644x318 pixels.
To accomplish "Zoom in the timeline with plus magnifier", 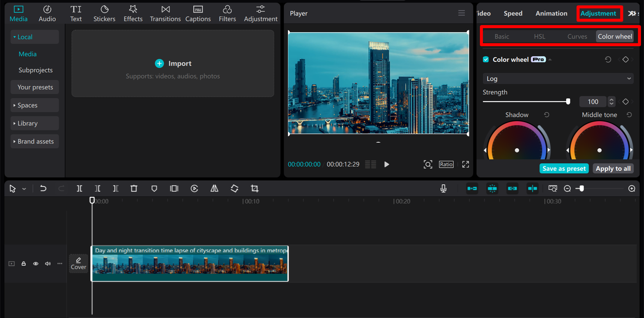I will [632, 188].
